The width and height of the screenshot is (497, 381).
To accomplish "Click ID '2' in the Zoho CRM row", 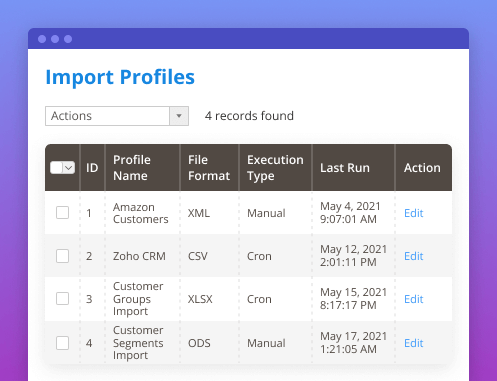I will tap(89, 256).
